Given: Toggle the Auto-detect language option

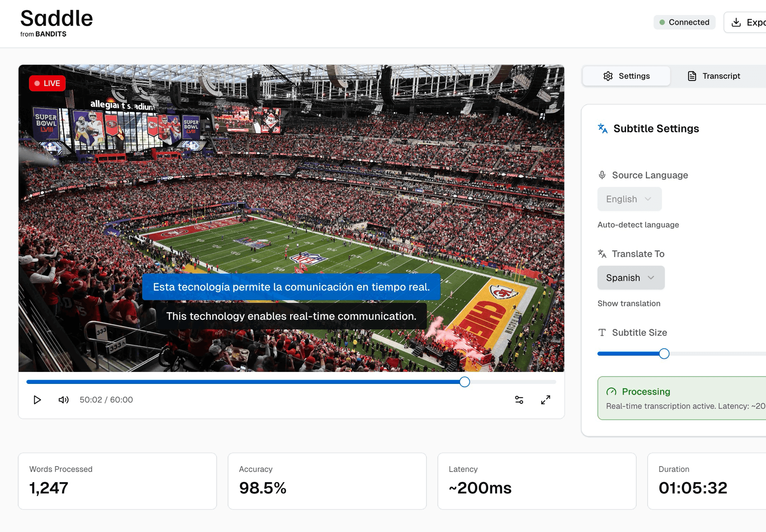Looking at the screenshot, I should [x=638, y=225].
